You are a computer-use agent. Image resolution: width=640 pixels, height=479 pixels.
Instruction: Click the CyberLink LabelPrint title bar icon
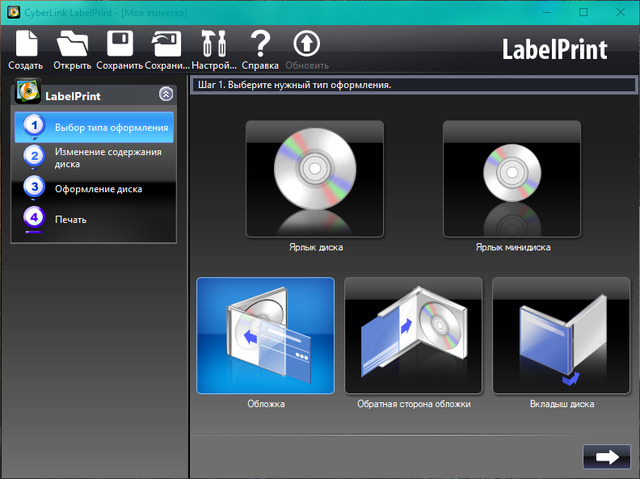tap(13, 11)
